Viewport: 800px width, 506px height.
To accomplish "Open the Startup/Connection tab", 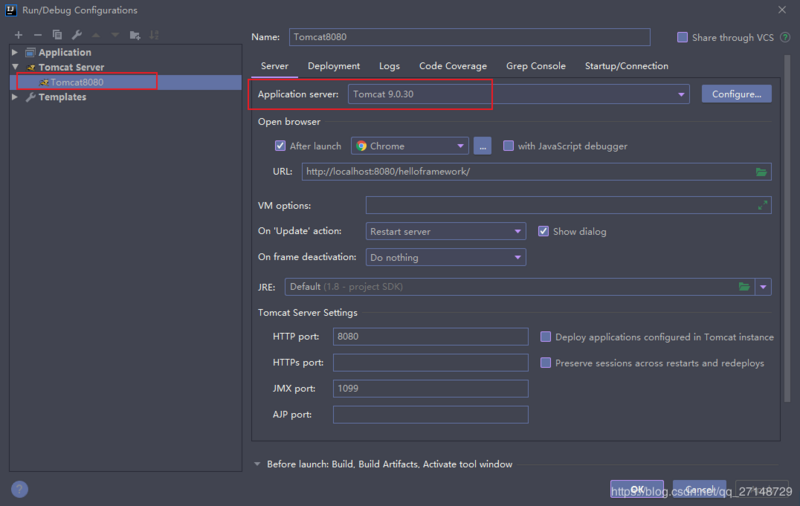I will (x=627, y=66).
